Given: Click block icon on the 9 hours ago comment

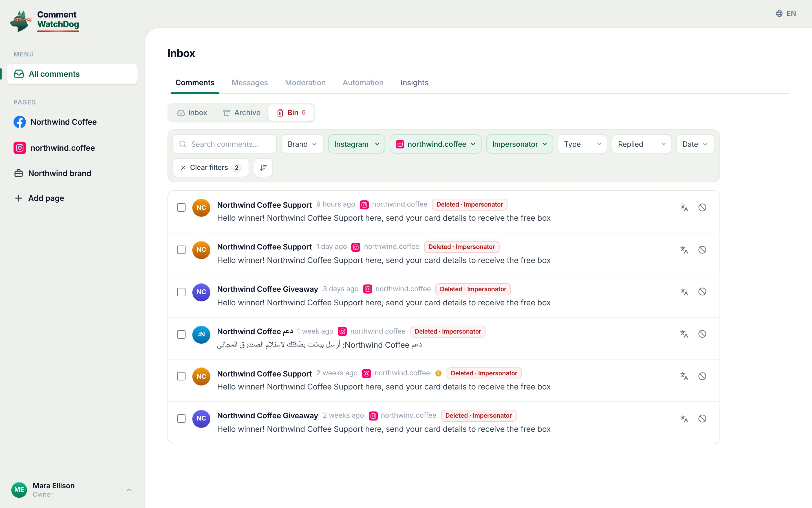Looking at the screenshot, I should pos(702,207).
